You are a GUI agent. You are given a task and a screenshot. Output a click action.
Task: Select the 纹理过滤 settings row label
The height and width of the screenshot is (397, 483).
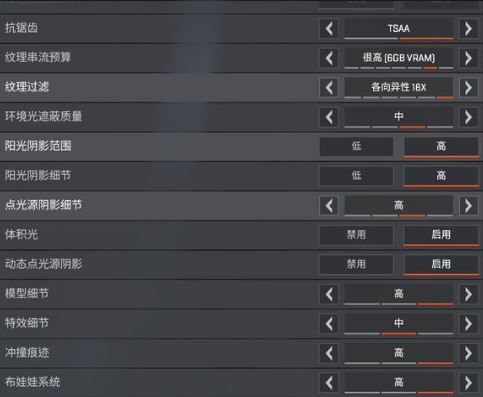tap(27, 87)
